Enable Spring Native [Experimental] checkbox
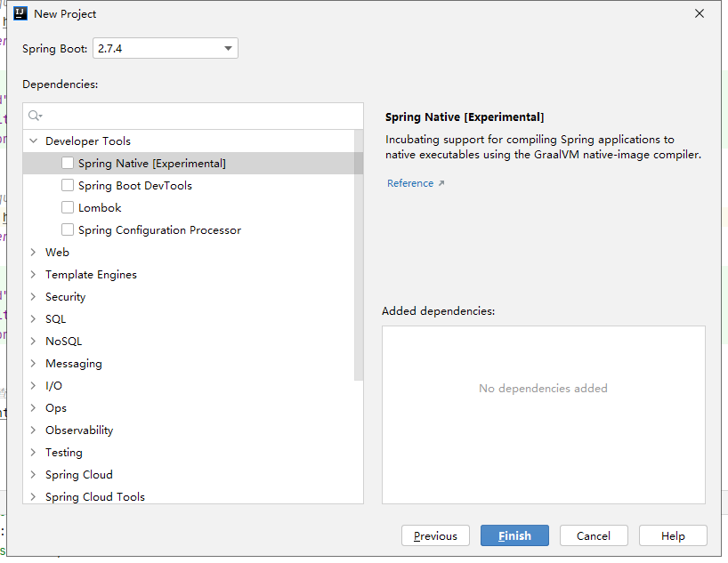This screenshot has width=728, height=563. 68,164
